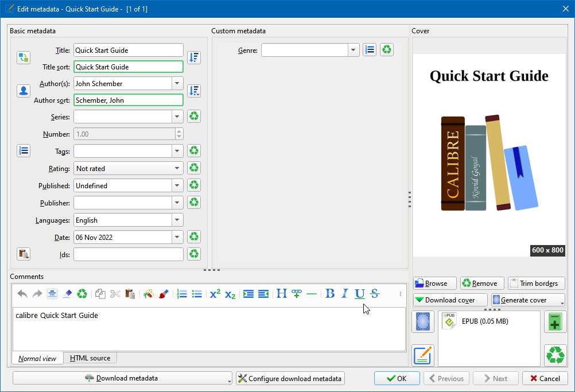Select the Normal view tab
This screenshot has height=392, width=575.
37,359
